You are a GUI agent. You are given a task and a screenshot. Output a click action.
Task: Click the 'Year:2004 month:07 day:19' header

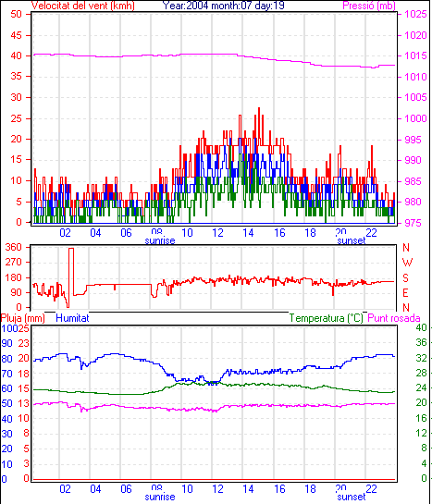pyautogui.click(x=223, y=6)
